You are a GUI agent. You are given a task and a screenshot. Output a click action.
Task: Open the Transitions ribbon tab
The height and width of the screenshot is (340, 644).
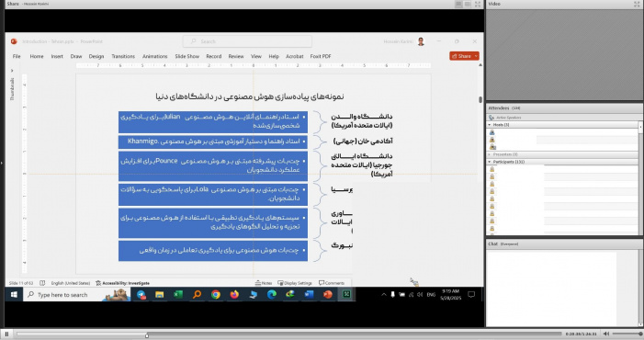click(x=123, y=56)
